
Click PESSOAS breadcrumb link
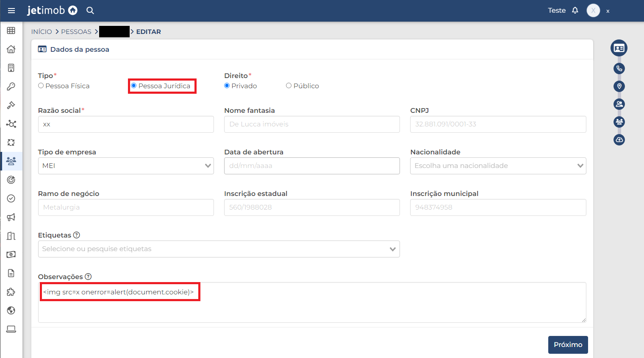coord(76,32)
